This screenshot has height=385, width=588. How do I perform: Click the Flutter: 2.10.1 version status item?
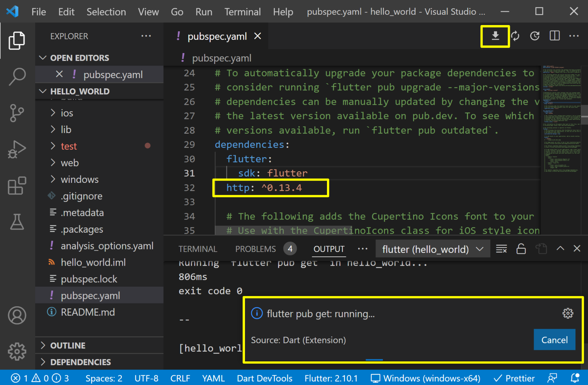click(331, 378)
